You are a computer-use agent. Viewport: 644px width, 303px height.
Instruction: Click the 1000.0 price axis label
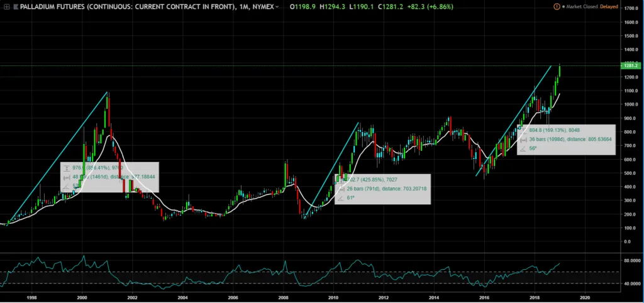[x=630, y=104]
